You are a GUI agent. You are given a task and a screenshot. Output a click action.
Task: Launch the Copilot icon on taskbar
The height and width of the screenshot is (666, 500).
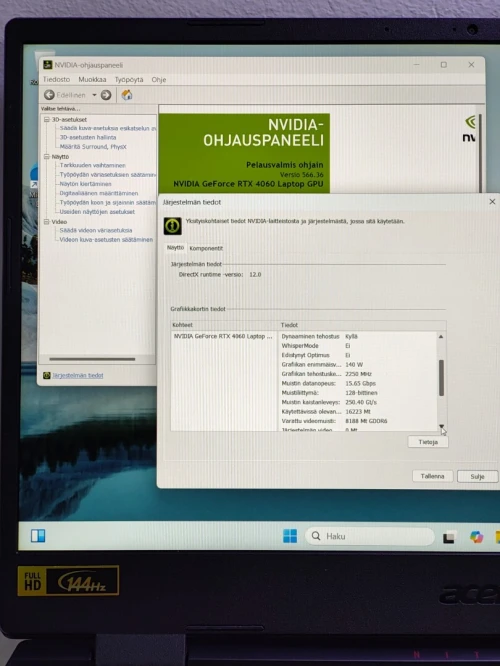477,537
